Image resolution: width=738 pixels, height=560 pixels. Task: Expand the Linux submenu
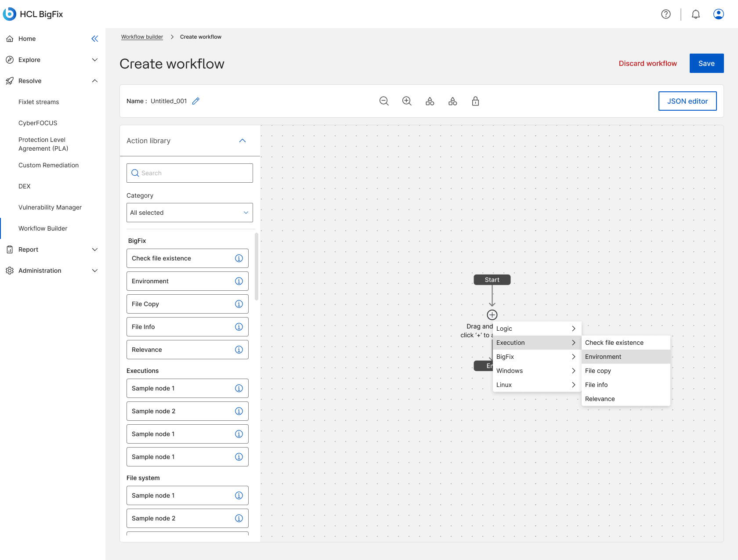pos(537,385)
